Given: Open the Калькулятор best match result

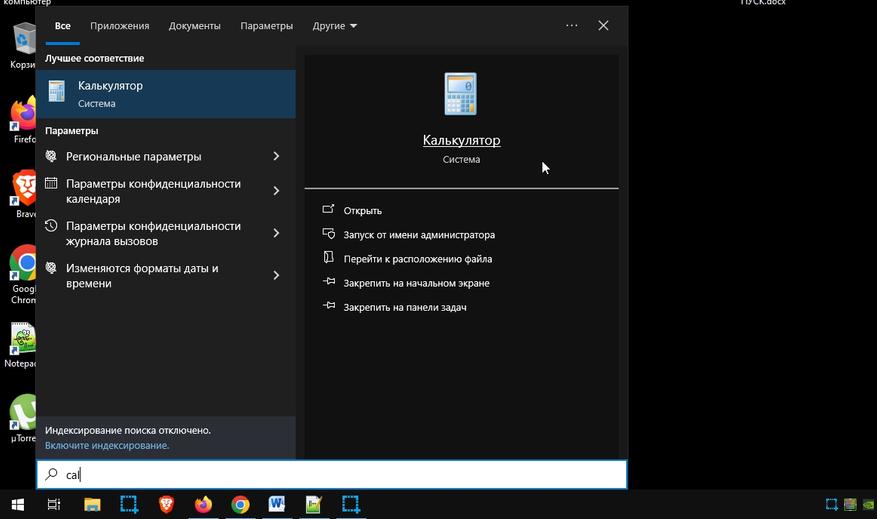Looking at the screenshot, I should pos(166,94).
